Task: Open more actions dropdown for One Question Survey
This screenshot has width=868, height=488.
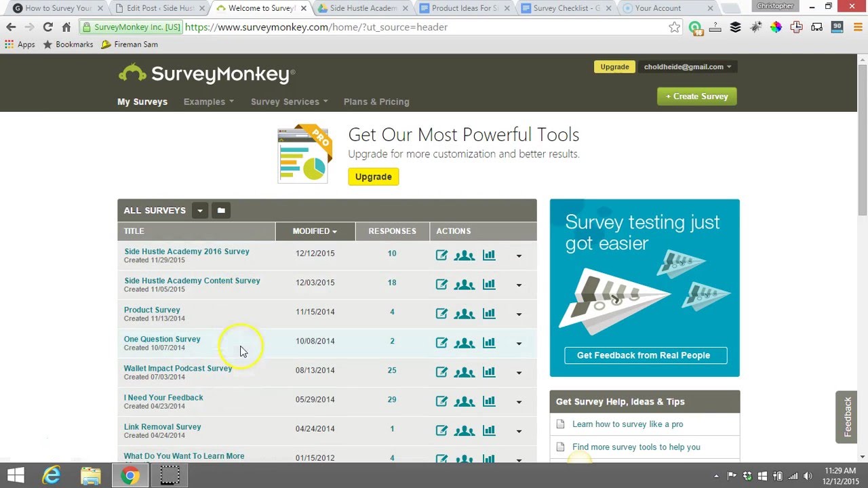Action: coord(519,344)
